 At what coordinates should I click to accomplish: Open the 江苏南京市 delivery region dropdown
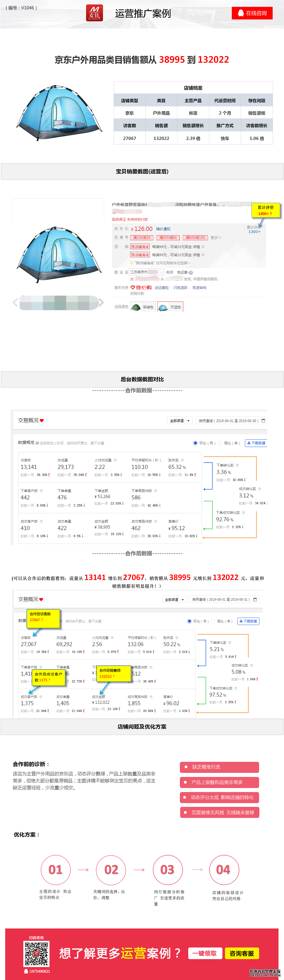(147, 272)
